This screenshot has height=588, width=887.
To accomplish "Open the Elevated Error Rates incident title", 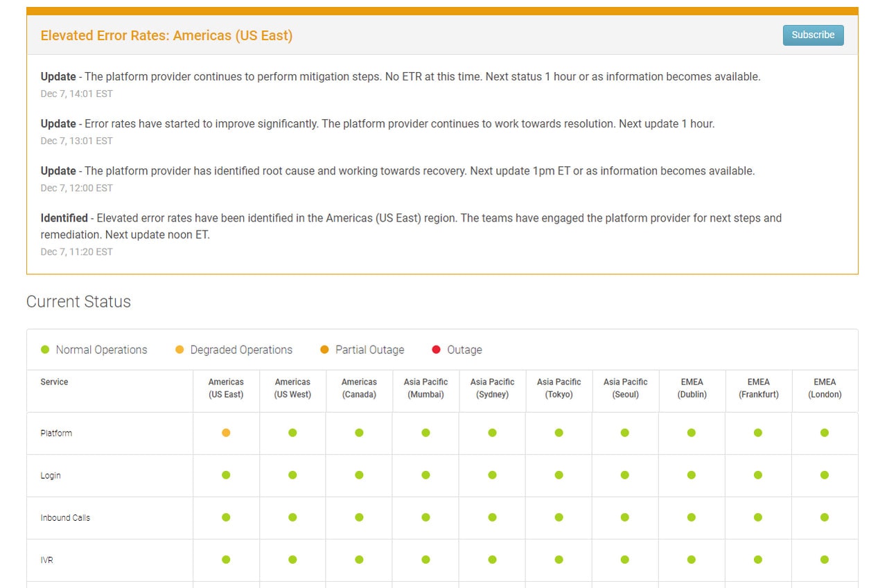I will click(166, 35).
